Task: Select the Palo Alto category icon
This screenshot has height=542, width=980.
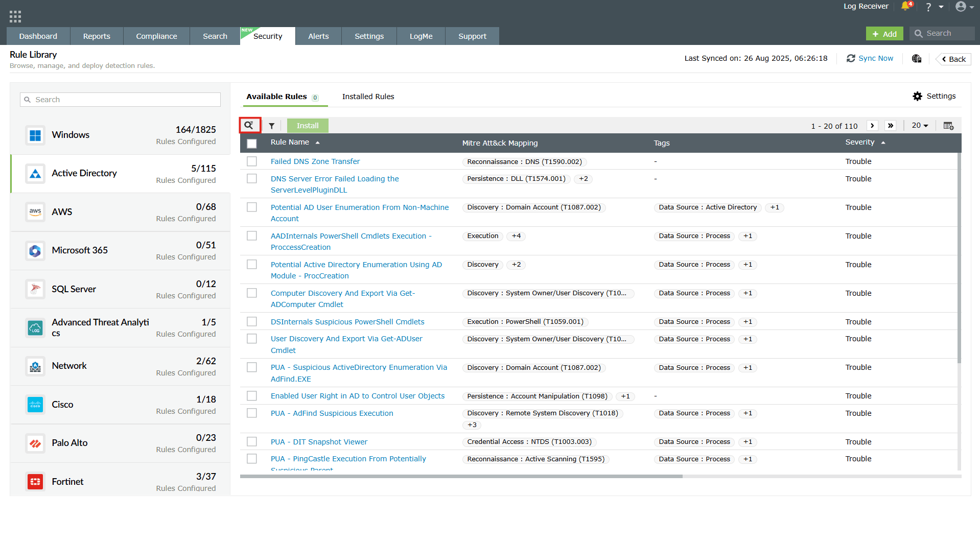Action: (35, 443)
